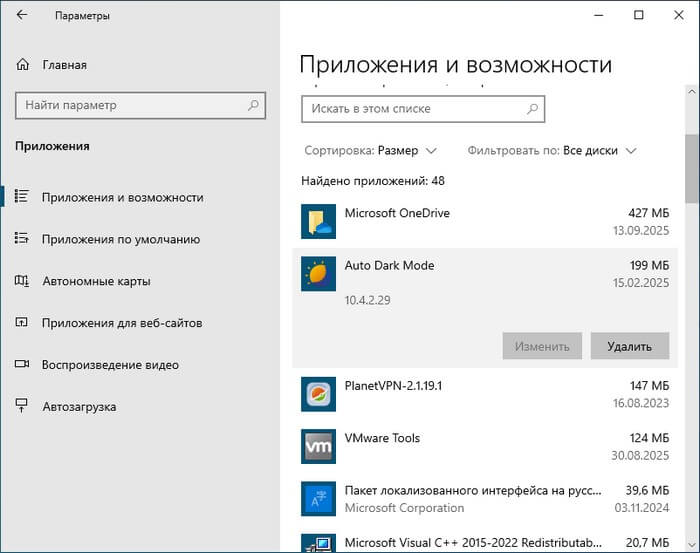Select the PlanetVPN app icon

pyautogui.click(x=318, y=394)
